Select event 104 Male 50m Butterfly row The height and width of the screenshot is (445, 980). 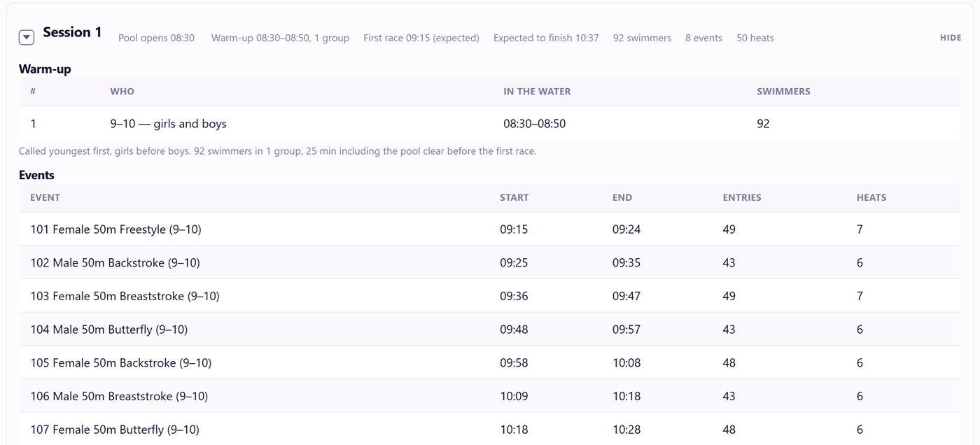tap(490, 329)
